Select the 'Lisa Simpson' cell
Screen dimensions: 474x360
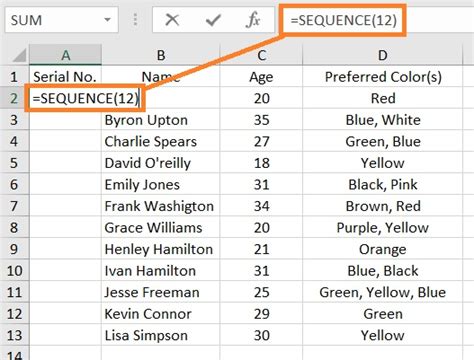(x=161, y=335)
